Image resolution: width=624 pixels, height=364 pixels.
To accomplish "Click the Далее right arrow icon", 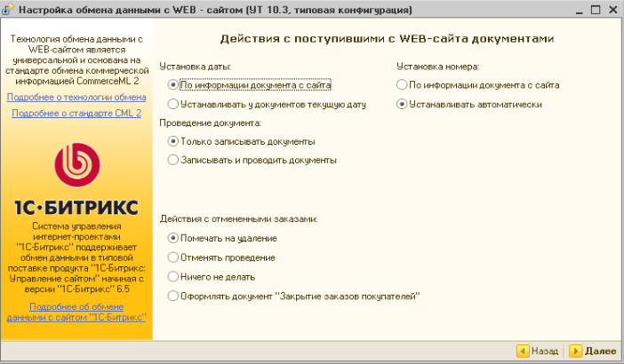I will 575,352.
